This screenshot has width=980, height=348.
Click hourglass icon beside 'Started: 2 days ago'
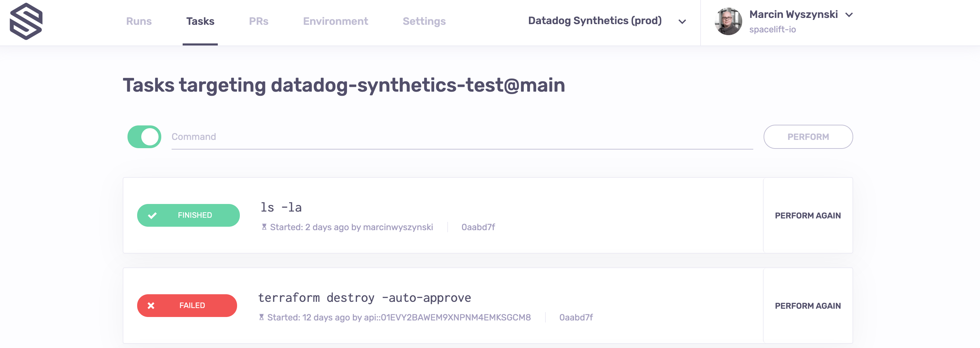coord(264,227)
